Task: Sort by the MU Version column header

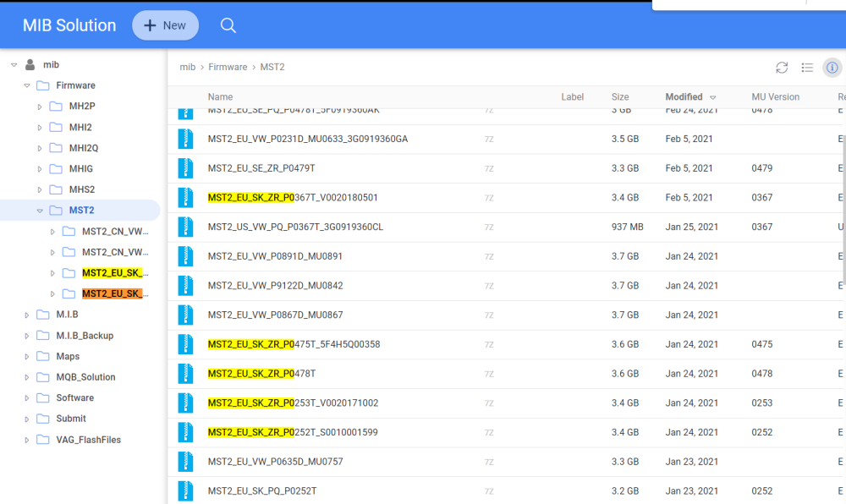Action: (x=775, y=97)
